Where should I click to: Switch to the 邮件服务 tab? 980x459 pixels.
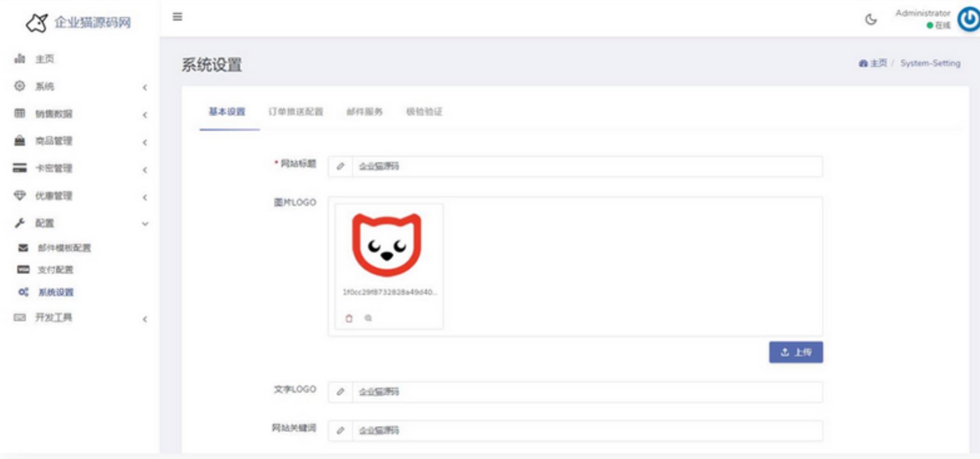[365, 112]
